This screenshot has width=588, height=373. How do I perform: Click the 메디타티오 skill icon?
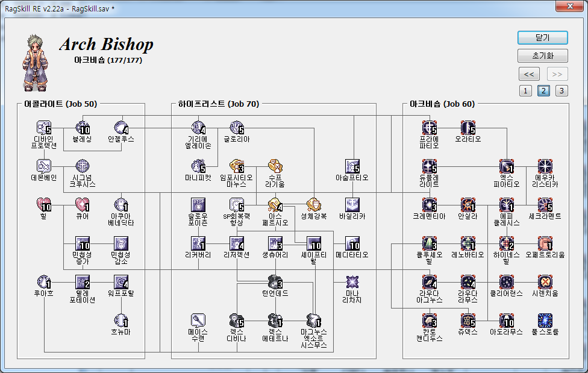click(x=352, y=243)
